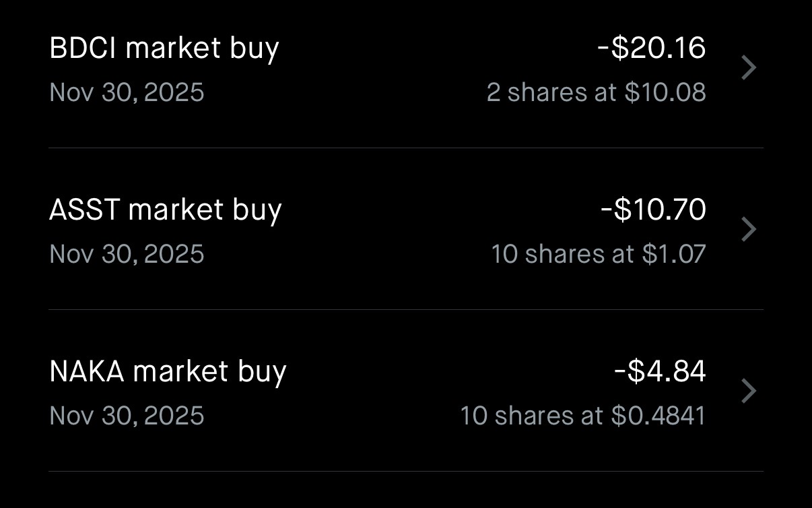The height and width of the screenshot is (508, 812).
Task: Click the divider line below the BDCI transaction
Action: tap(406, 148)
